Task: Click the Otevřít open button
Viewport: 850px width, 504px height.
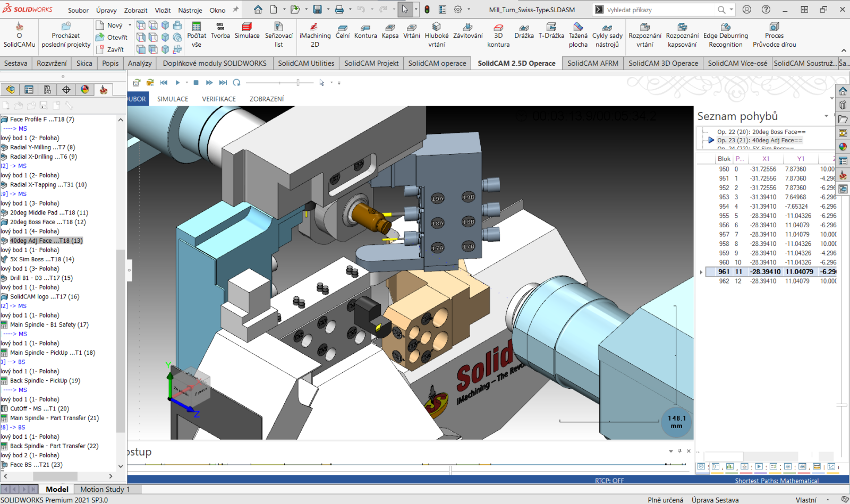Action: pyautogui.click(x=112, y=37)
